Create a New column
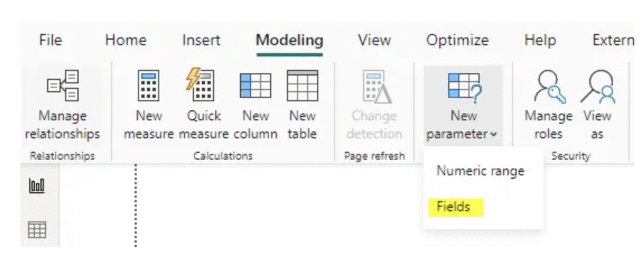Screen dimensions: 644x278 [255, 104]
